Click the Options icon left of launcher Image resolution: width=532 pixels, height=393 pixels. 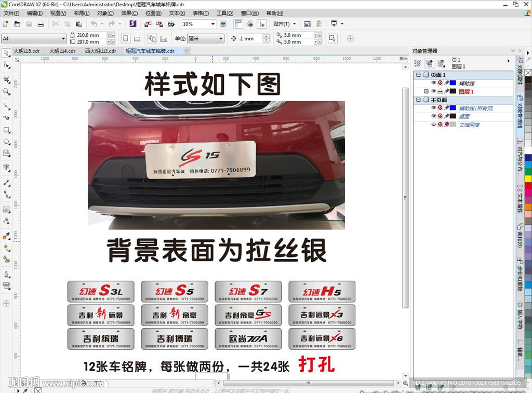(x=319, y=24)
